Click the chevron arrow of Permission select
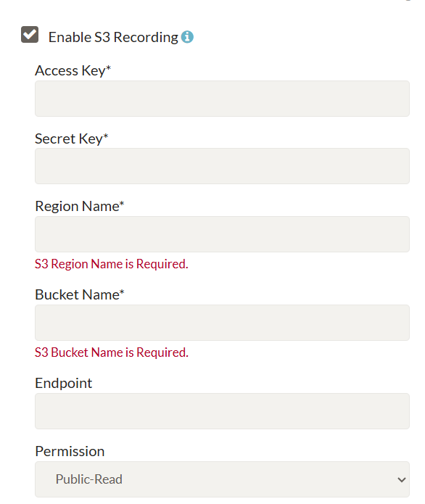The image size is (425, 504). pyautogui.click(x=401, y=480)
